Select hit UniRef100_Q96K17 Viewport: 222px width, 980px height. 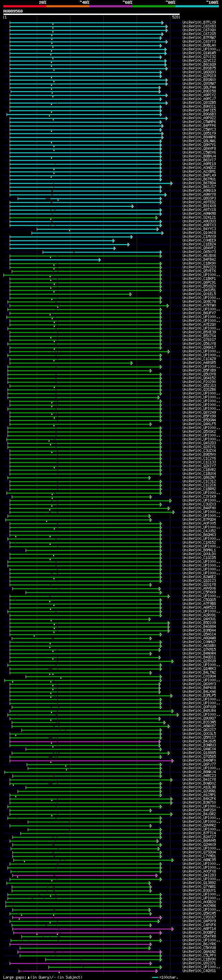(x=199, y=347)
